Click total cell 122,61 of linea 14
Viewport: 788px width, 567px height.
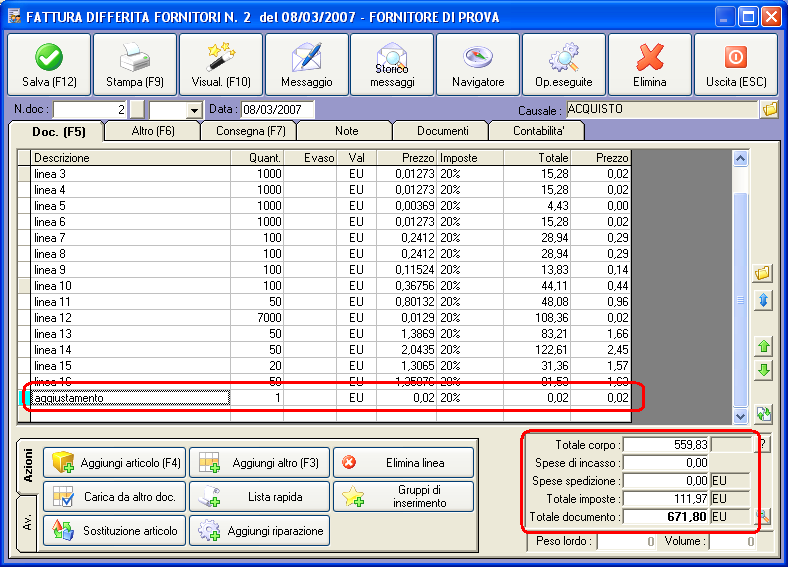point(537,350)
